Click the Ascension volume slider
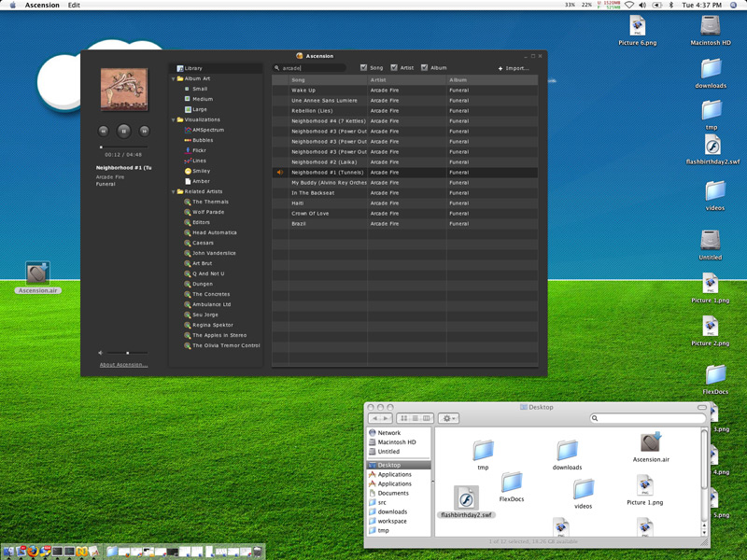Viewport: 747px width, 560px height. tap(127, 353)
